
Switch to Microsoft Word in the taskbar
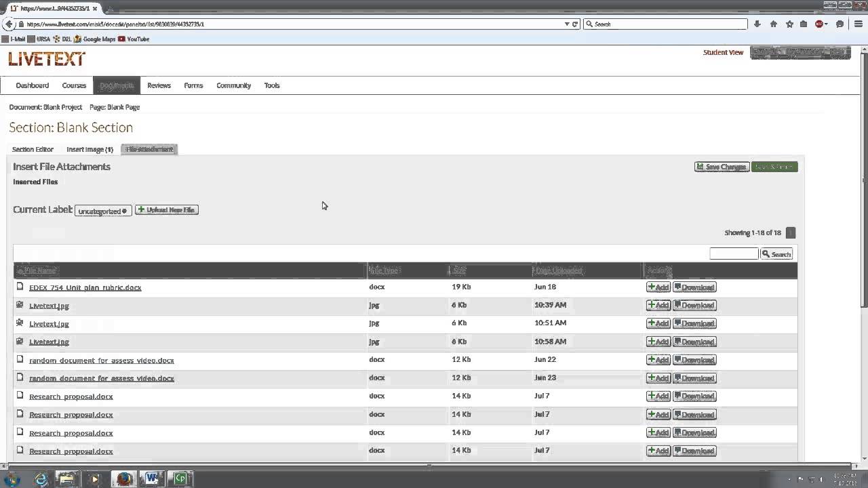pos(152,479)
